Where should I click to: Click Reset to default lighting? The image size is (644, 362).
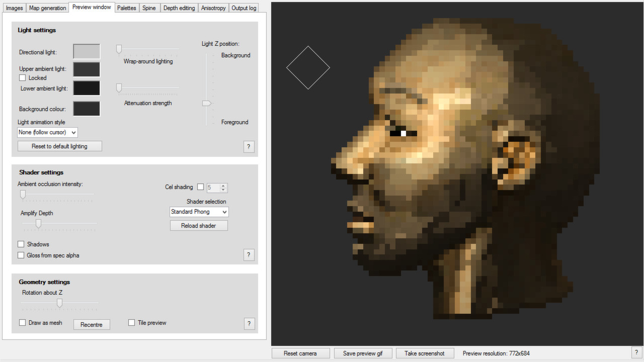(x=59, y=146)
